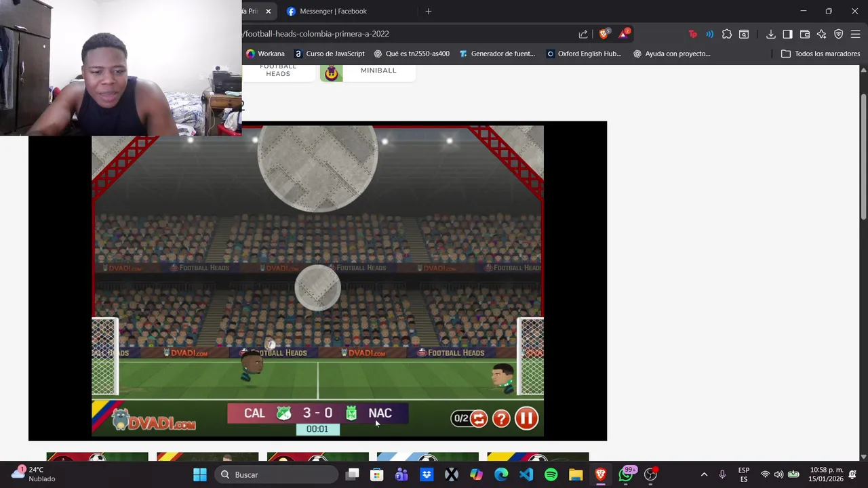
Task: Open the Leo AI sparkle icon
Action: 821,34
